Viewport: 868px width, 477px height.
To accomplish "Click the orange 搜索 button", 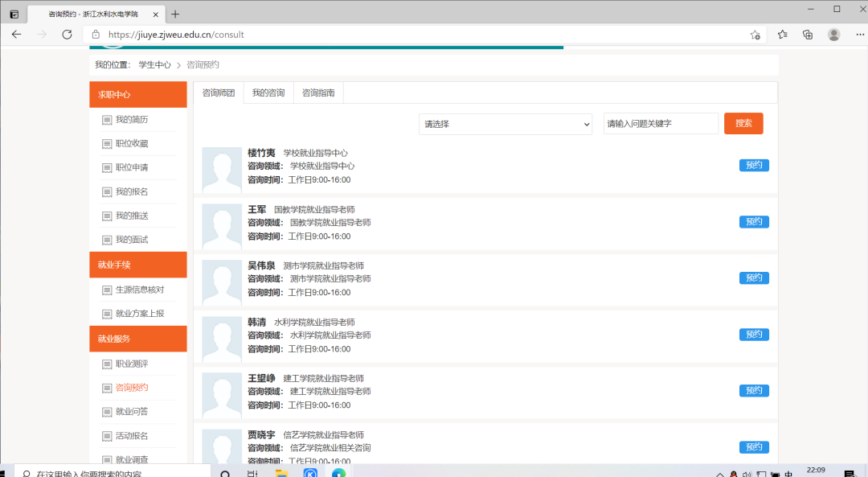I will tap(743, 124).
